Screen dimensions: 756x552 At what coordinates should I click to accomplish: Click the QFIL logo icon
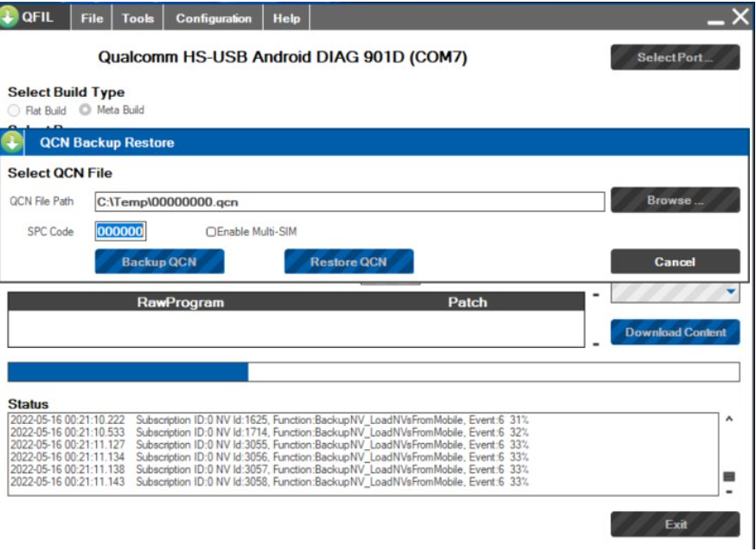pos(9,17)
